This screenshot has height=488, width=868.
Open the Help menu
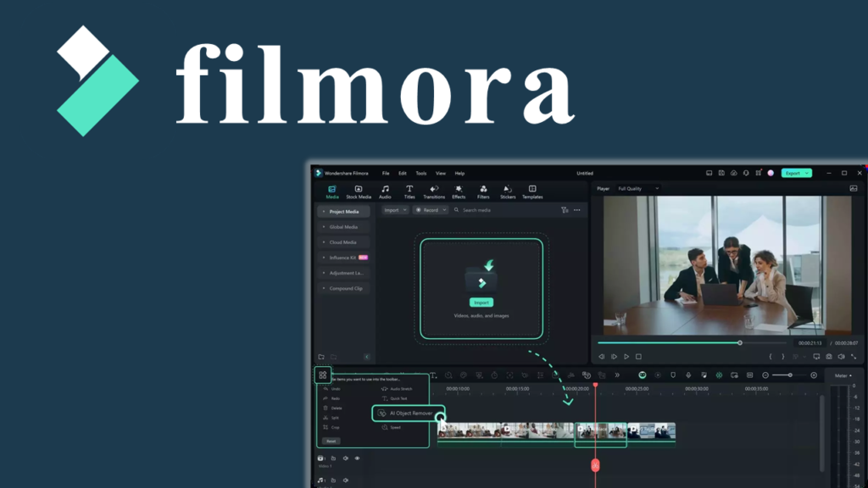459,173
